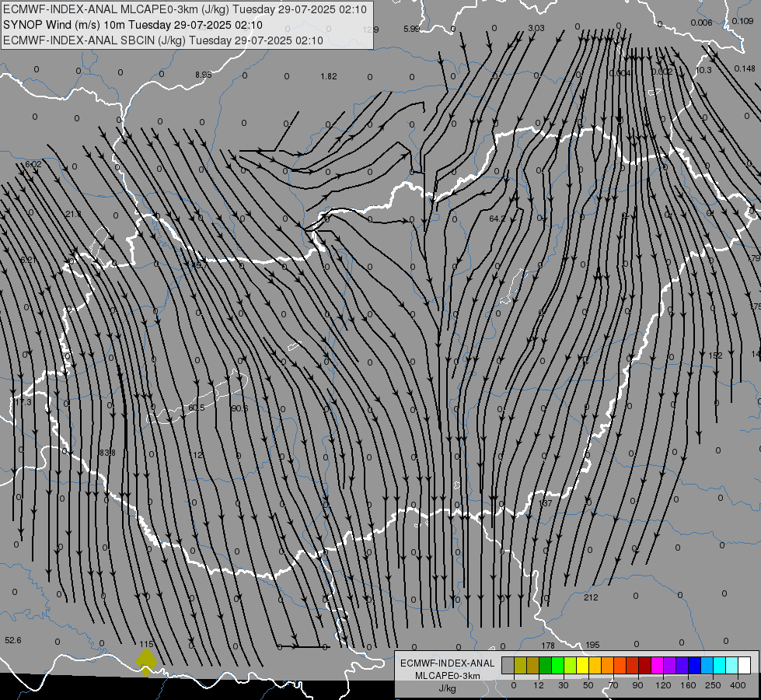
Task: Select the gray legend swatch above the 0 tick
Action: (508, 665)
